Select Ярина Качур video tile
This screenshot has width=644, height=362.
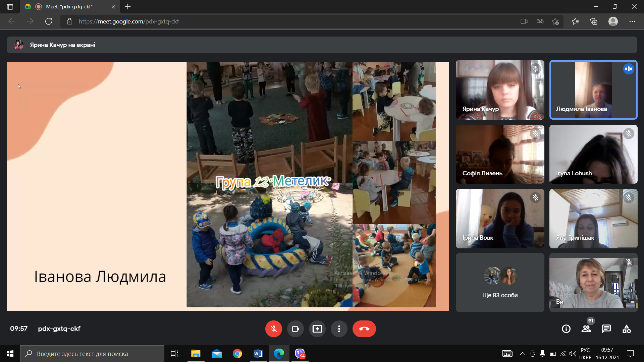500,90
